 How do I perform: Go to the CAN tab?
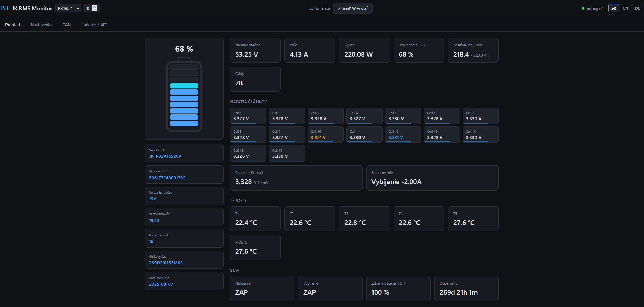coord(67,25)
